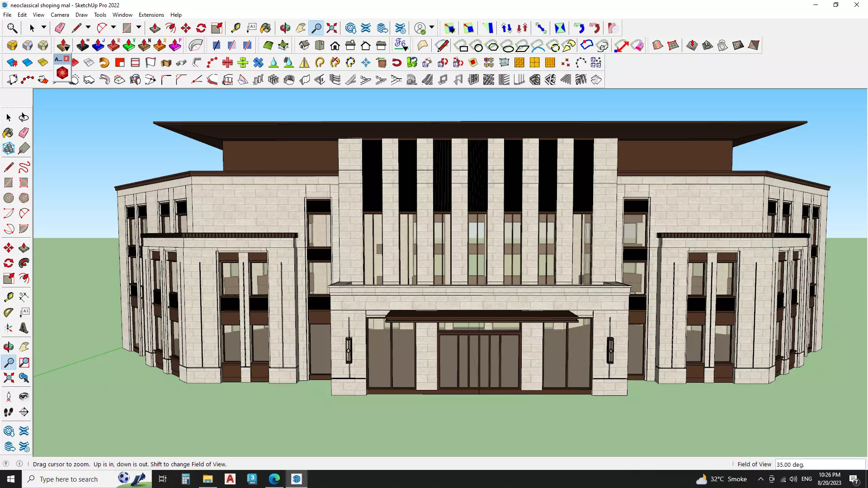
Task: Expand the Select tool dropdown arrow
Action: (x=44, y=28)
